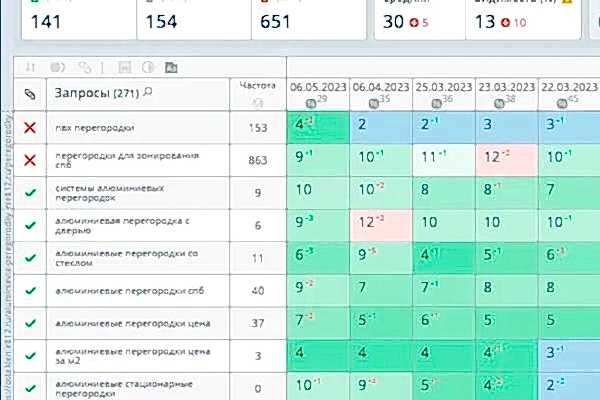Click the square icon right of the toolbar divider
Screen dimensions: 600x400
coord(125,67)
